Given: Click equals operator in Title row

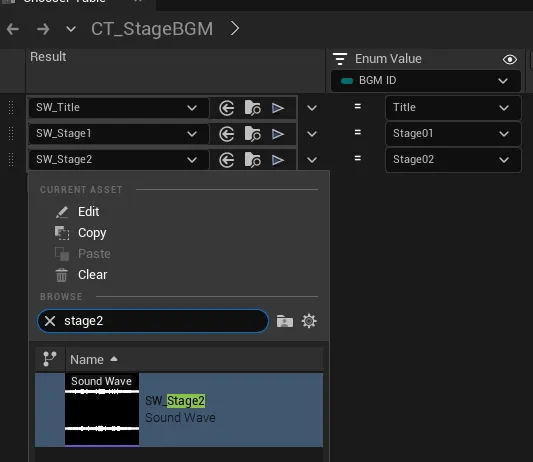Looking at the screenshot, I should [x=358, y=106].
